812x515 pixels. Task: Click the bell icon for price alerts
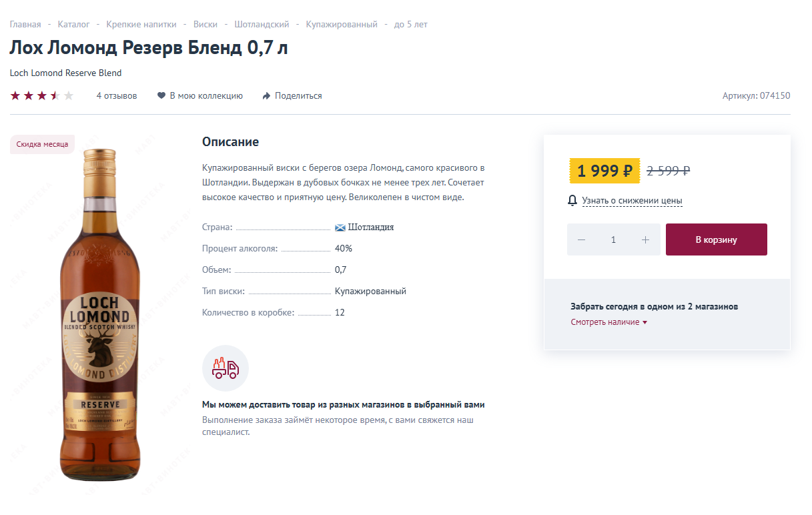572,200
